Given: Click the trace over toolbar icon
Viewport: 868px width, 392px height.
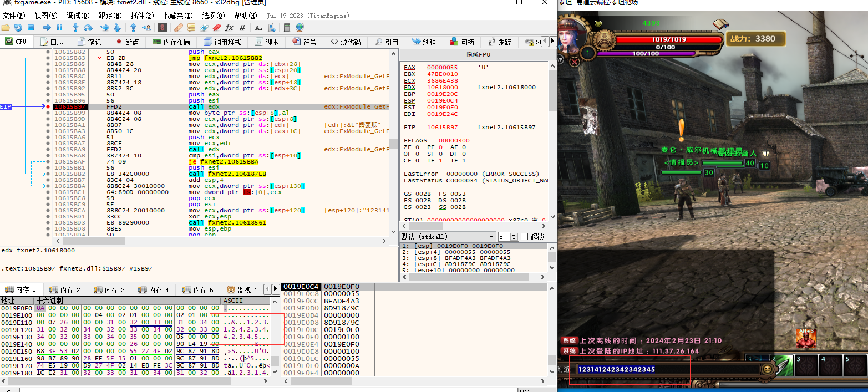Looking at the screenshot, I should pos(118,28).
